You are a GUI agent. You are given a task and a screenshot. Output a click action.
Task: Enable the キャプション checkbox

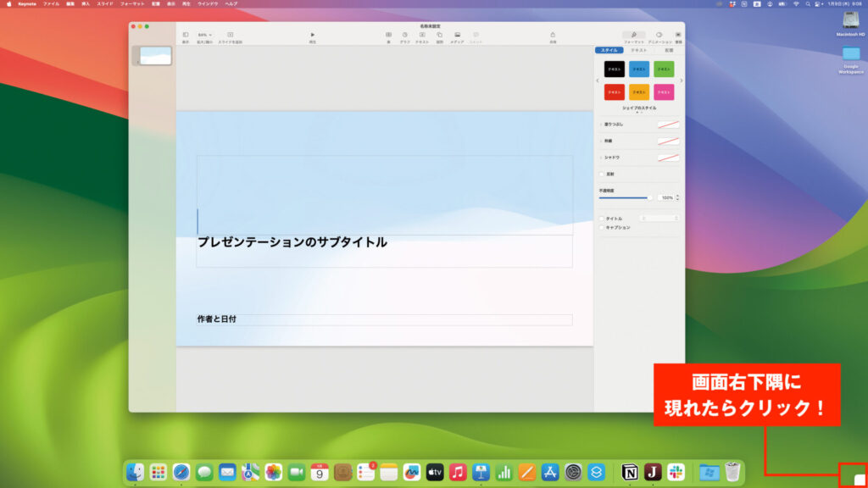pyautogui.click(x=602, y=227)
